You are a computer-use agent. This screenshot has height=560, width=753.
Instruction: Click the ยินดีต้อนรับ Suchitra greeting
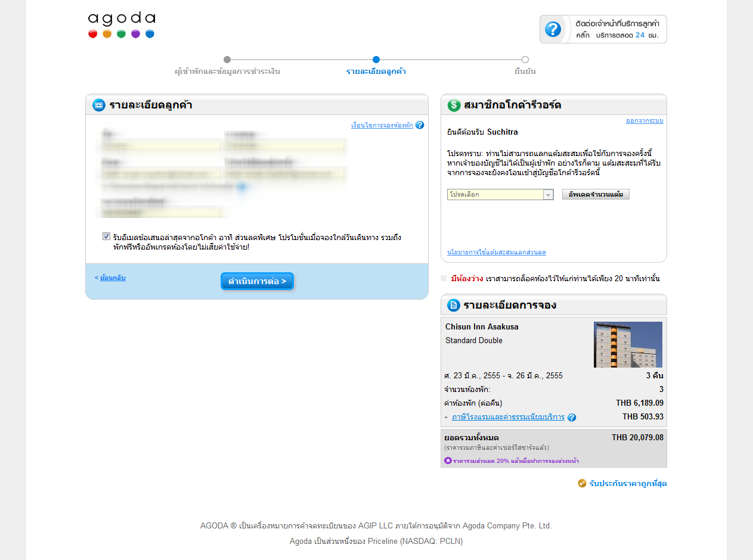(x=482, y=132)
